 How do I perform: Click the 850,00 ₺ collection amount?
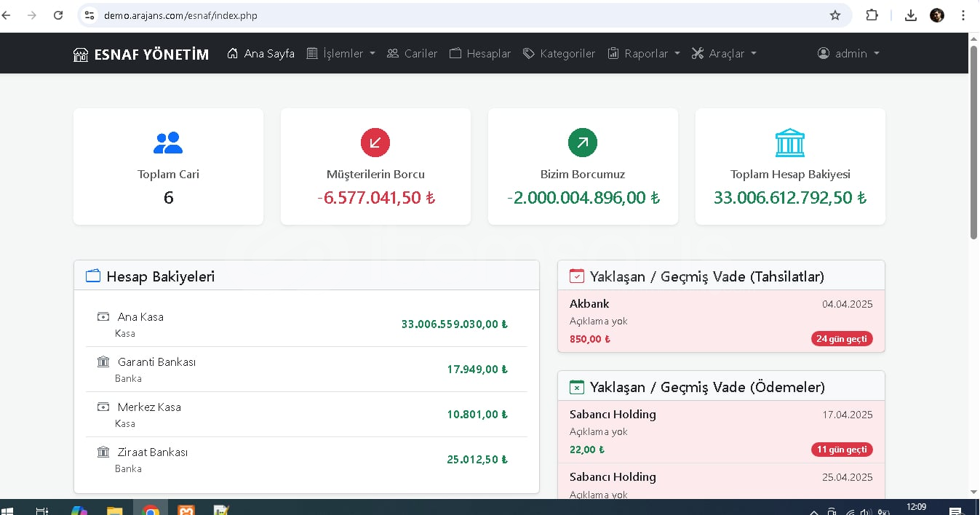click(x=590, y=339)
